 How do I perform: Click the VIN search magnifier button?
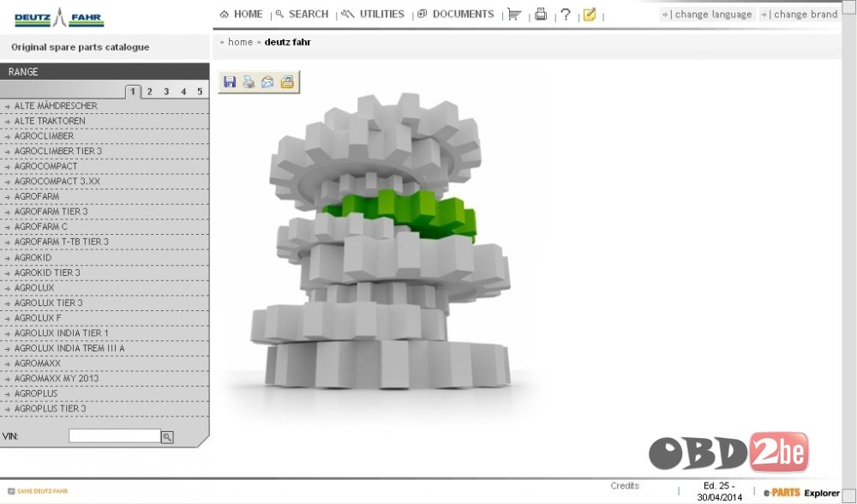tap(167, 437)
